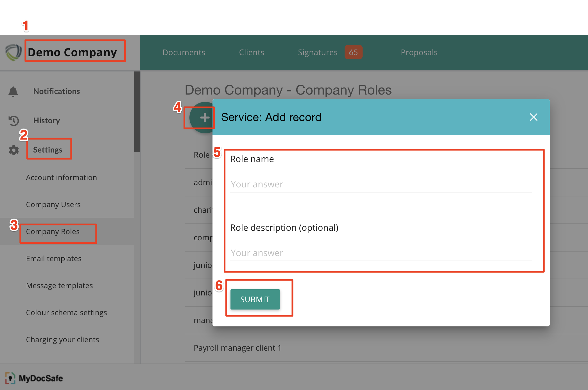Open Account information settings
The height and width of the screenshot is (390, 588).
(x=62, y=178)
